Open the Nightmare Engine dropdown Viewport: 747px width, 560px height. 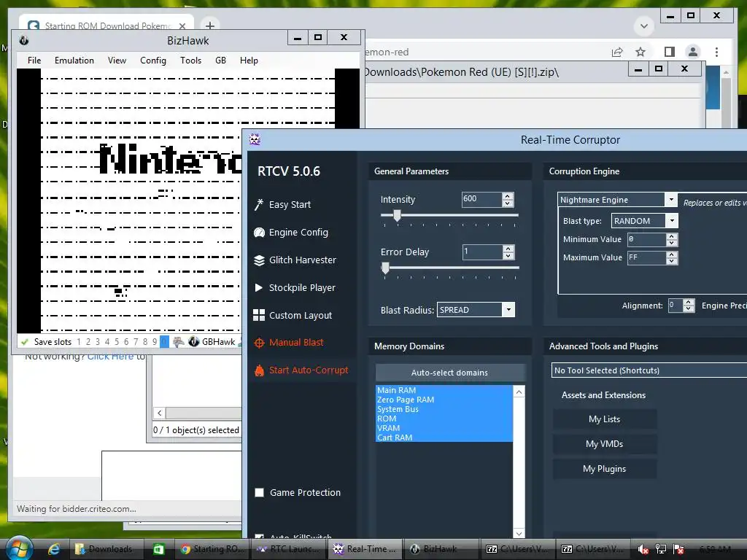[x=671, y=200]
